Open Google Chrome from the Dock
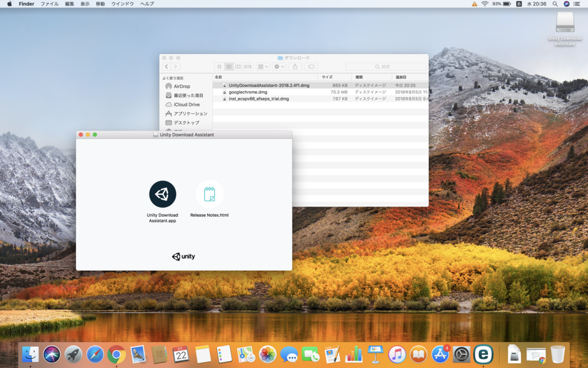The height and width of the screenshot is (368, 588). (117, 354)
